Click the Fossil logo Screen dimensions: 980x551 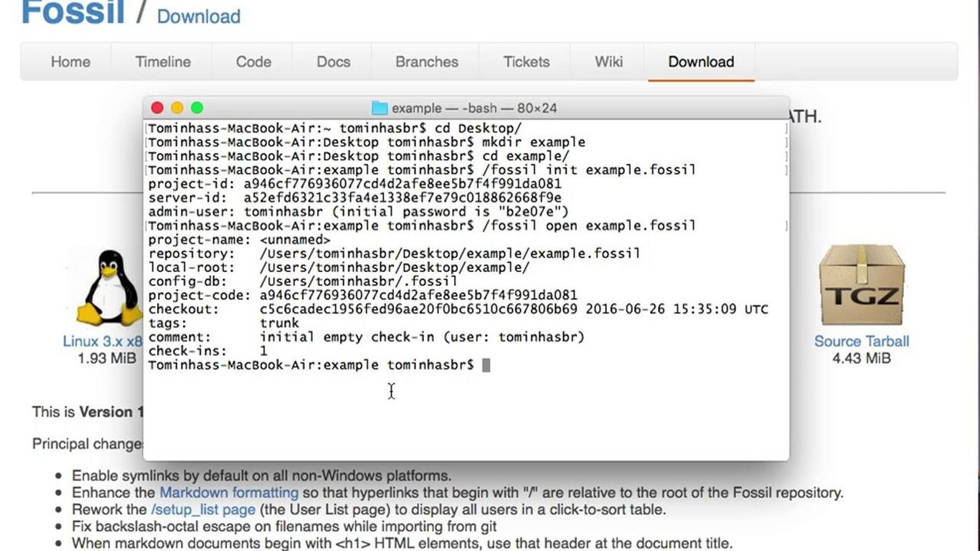click(x=71, y=12)
